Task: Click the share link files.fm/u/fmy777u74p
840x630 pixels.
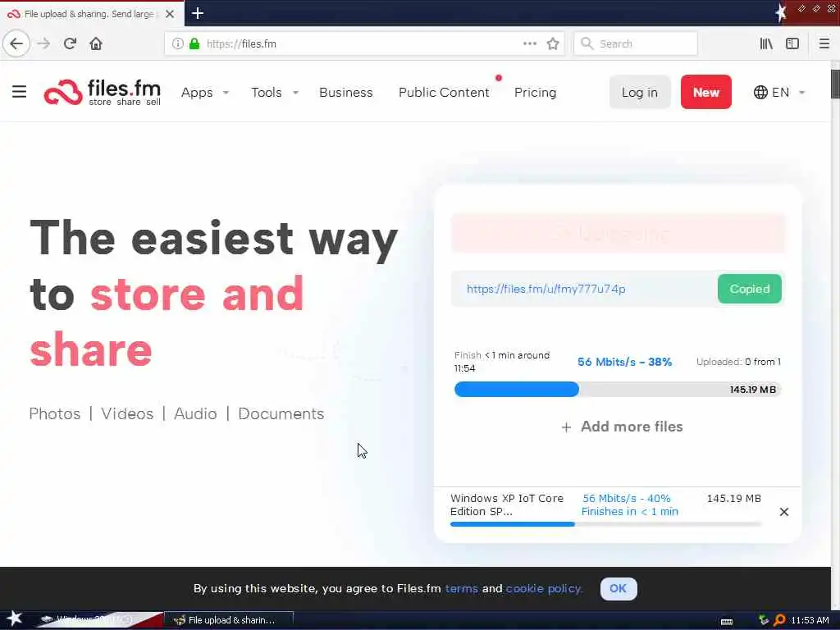Action: [546, 290]
